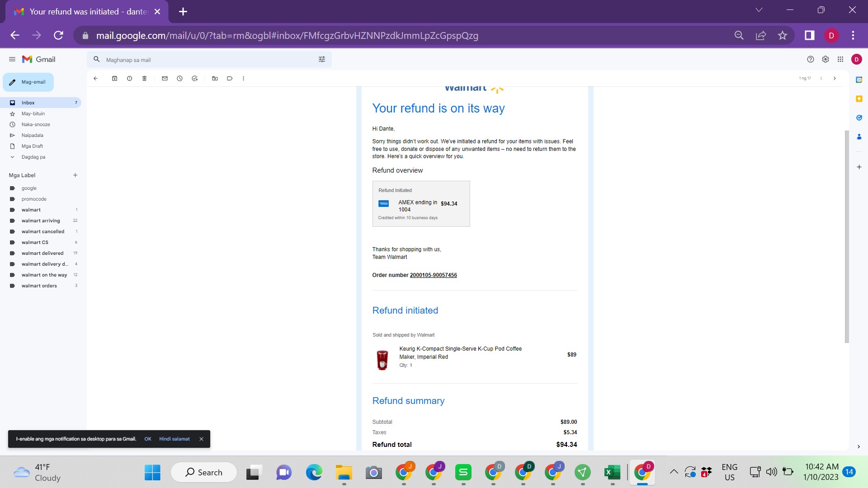Open the walmart arriving label

tap(41, 221)
